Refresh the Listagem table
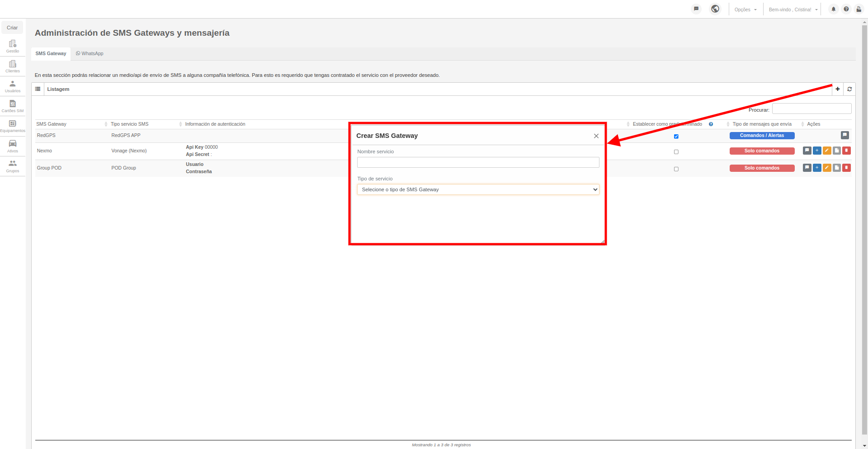 tap(849, 89)
